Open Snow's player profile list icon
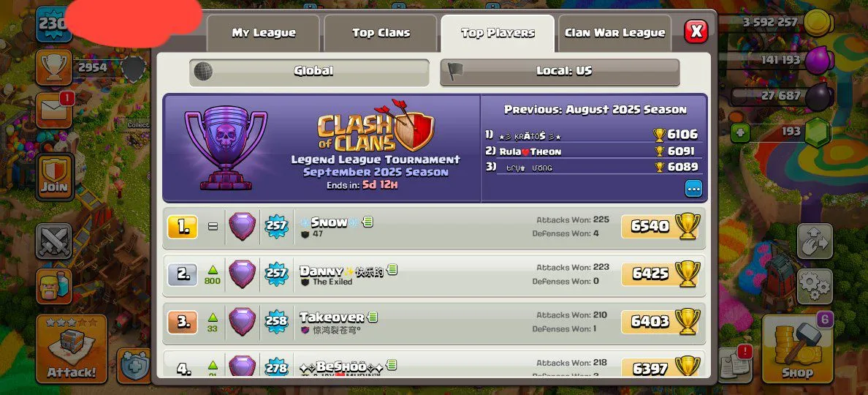 click(x=368, y=222)
